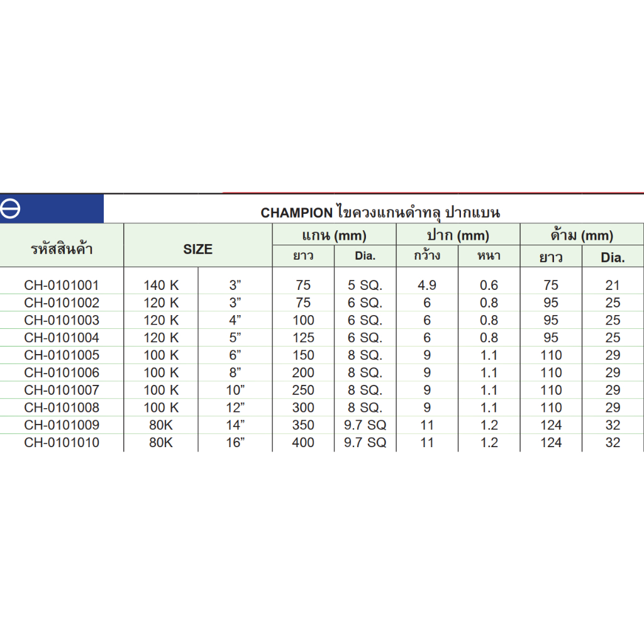Click the 5 SQ. diameter cell

pos(365,285)
